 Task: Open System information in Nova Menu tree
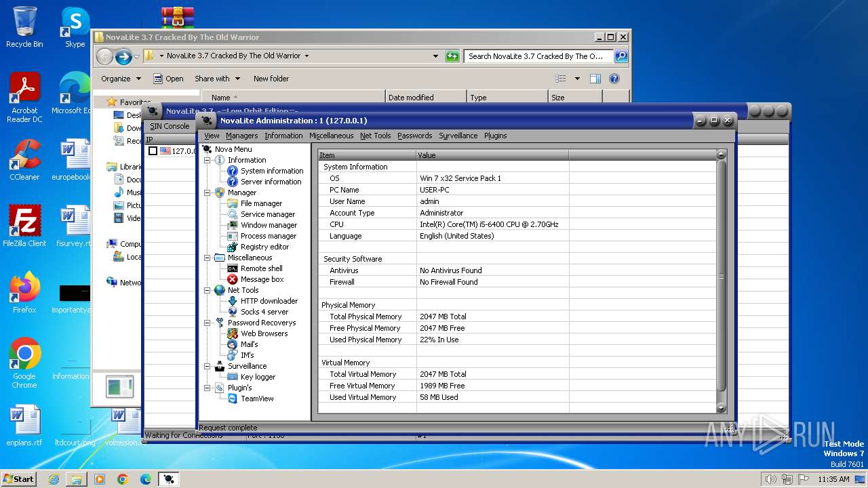[x=271, y=171]
